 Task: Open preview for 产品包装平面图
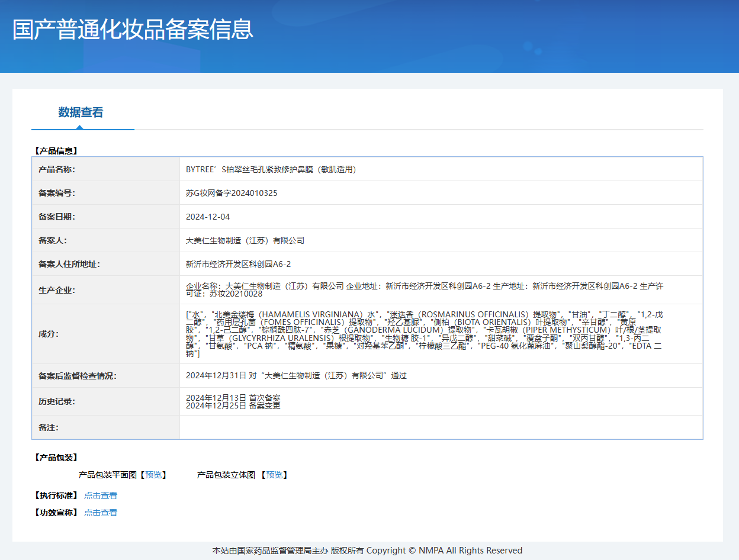click(x=153, y=475)
